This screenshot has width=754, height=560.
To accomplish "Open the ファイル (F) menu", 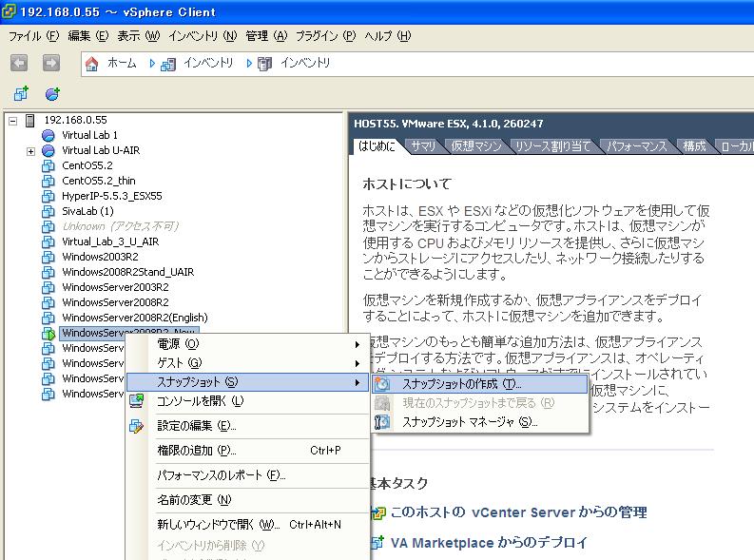I will click(x=33, y=36).
